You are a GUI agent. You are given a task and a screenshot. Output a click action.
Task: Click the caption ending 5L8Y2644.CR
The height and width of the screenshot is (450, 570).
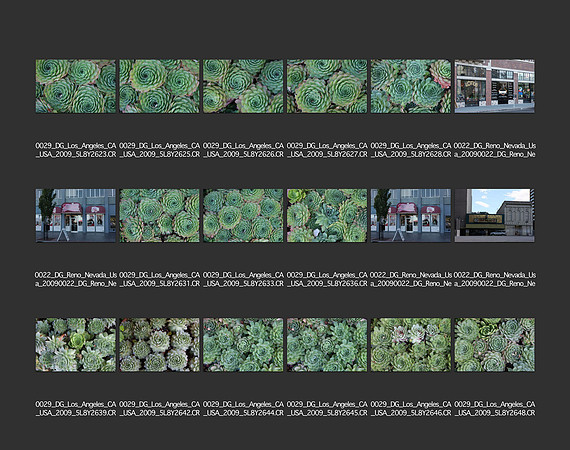(x=243, y=409)
